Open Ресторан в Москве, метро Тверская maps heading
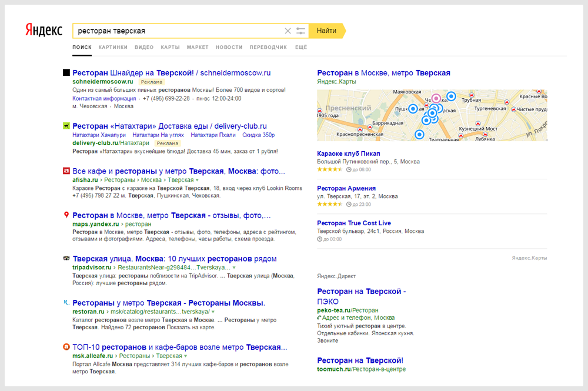 pos(383,73)
